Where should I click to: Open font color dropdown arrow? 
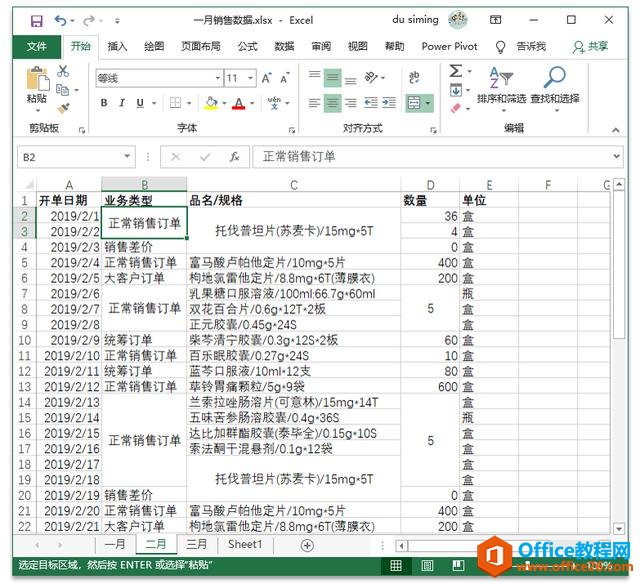(252, 103)
